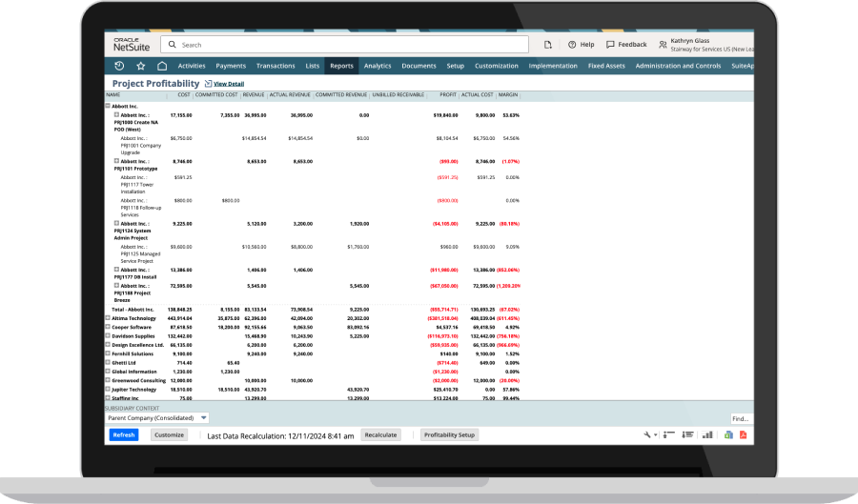Export the report to Excel
The height and width of the screenshot is (504, 858).
pos(728,434)
